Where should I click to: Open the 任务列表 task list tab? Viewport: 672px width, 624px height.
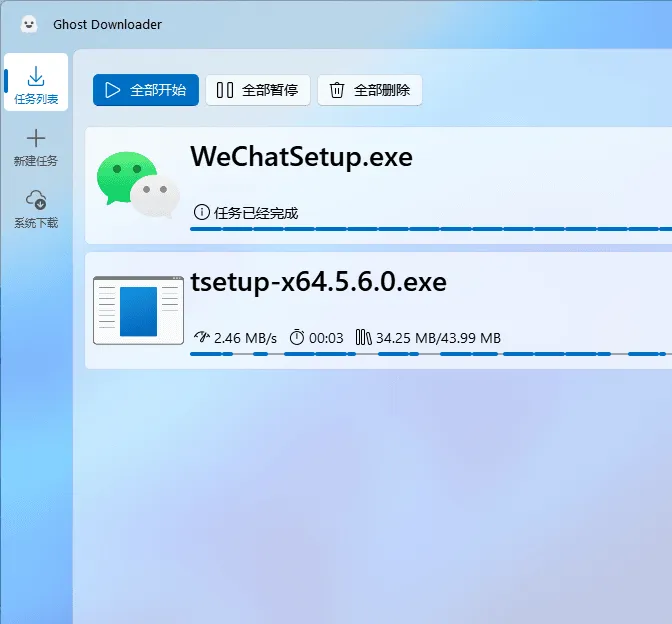tap(36, 82)
